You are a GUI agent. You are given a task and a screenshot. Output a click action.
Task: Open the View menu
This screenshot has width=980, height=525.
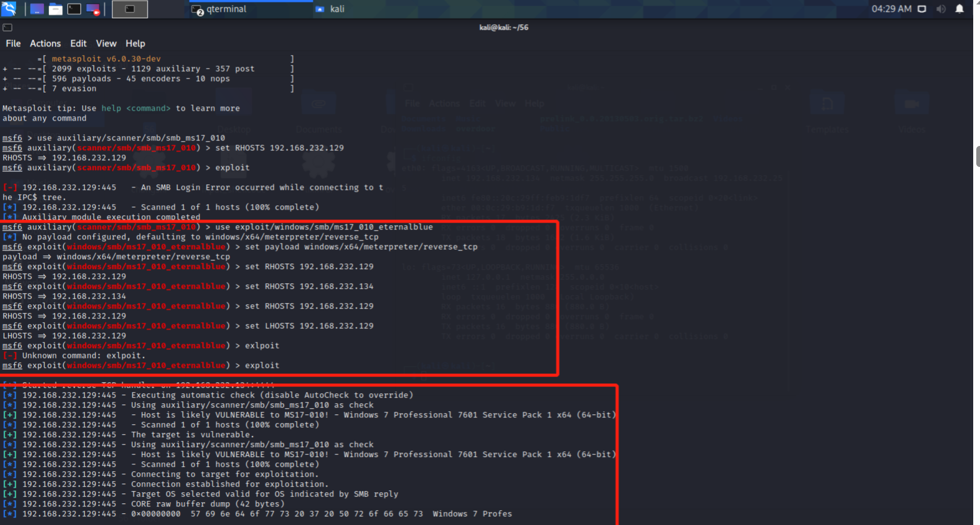[106, 43]
